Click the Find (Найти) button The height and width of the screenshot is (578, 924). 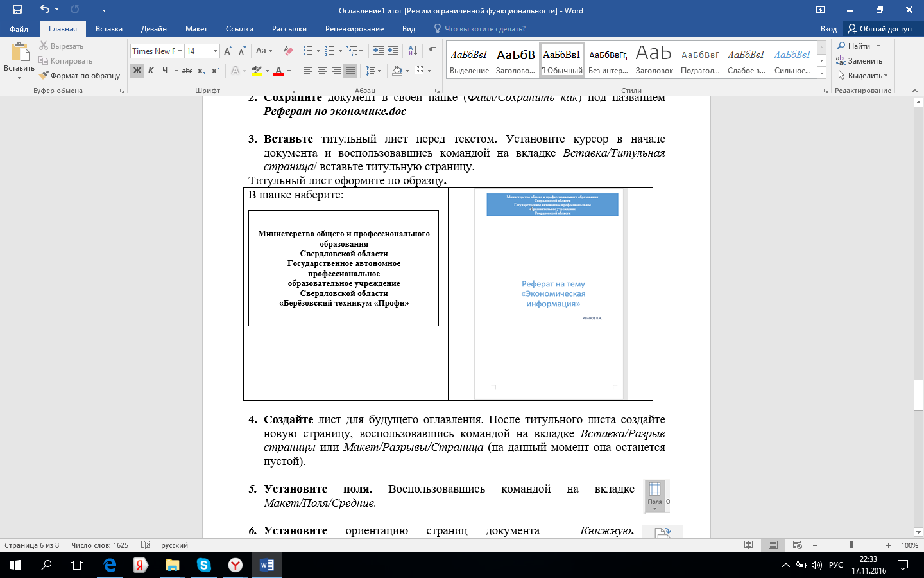tap(853, 46)
